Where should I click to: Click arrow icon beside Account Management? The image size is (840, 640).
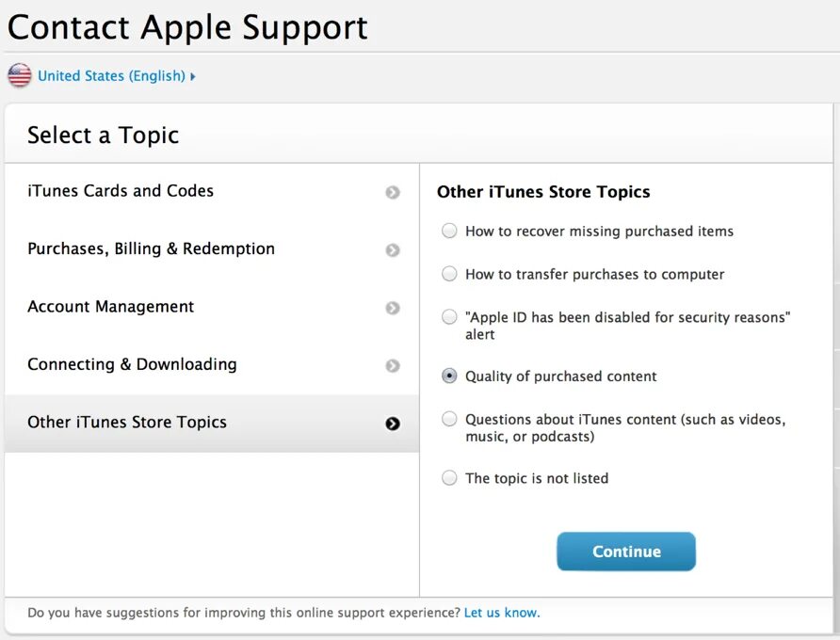pos(393,308)
